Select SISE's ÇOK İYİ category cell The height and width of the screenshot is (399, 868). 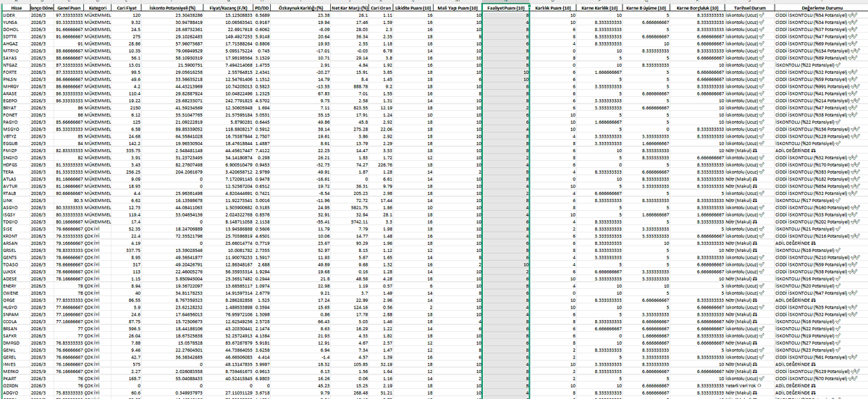tap(98, 228)
